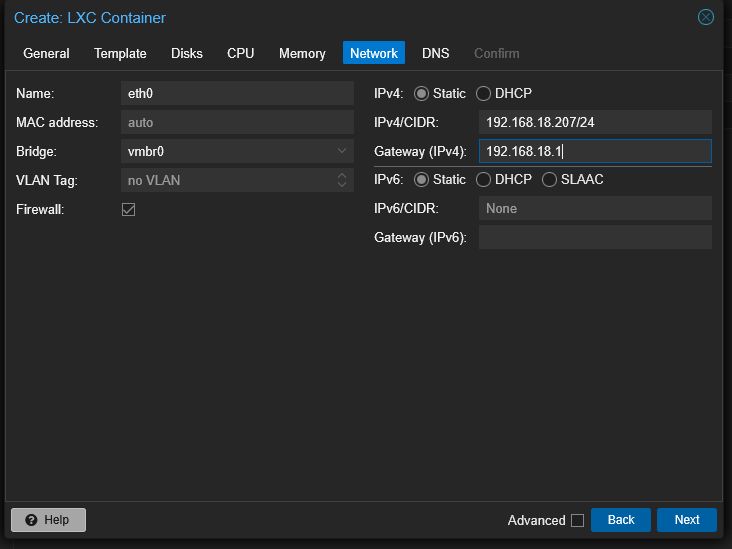Viewport: 732px width, 549px height.
Task: Select the Network tab
Action: 374,53
